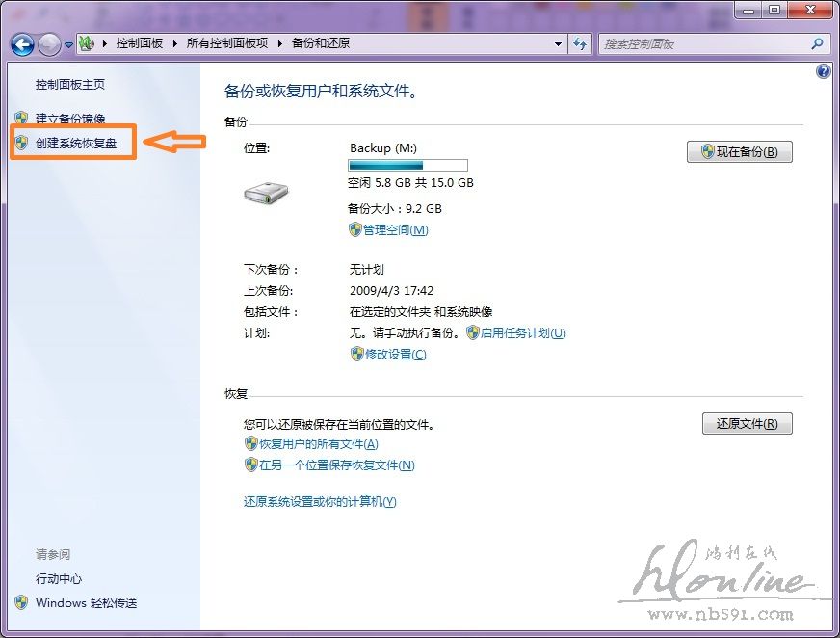This screenshot has height=638, width=840.
Task: Open 在另一个位置保存恢复文件(N) link
Action: coord(337,465)
